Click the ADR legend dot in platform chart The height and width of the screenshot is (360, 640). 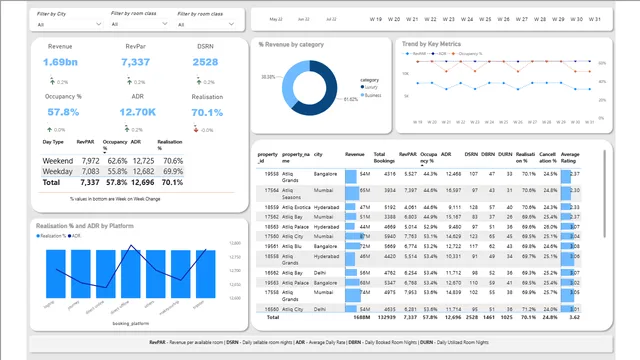point(69,236)
